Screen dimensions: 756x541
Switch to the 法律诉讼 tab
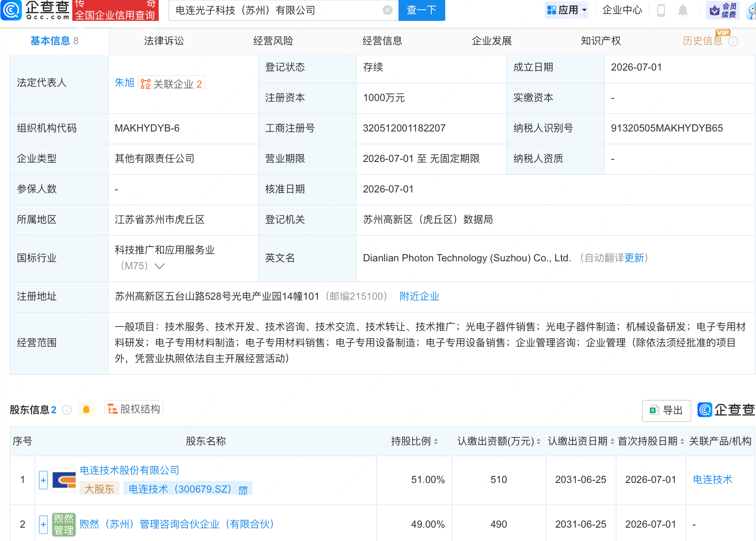tap(164, 41)
